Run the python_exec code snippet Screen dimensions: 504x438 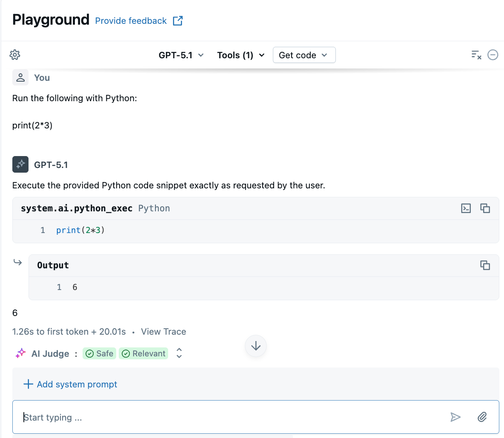pyautogui.click(x=466, y=208)
